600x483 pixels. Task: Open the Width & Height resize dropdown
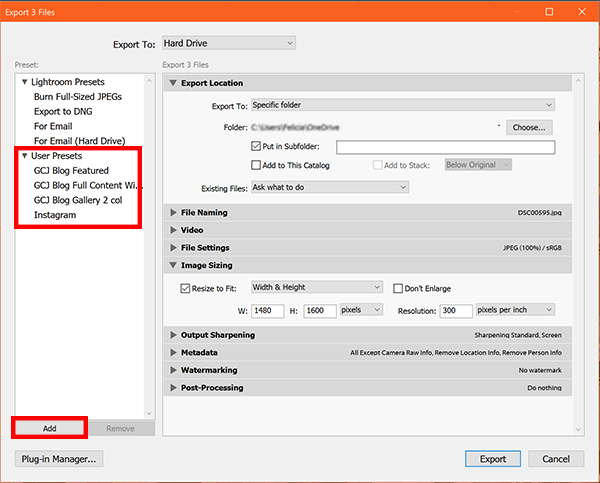pos(317,287)
